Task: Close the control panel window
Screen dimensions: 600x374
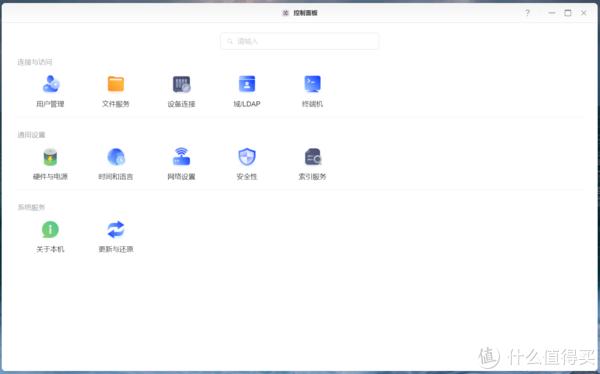Action: point(584,13)
